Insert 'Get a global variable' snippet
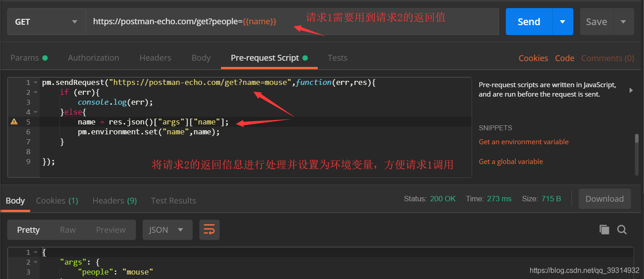The image size is (644, 279). coord(511,161)
